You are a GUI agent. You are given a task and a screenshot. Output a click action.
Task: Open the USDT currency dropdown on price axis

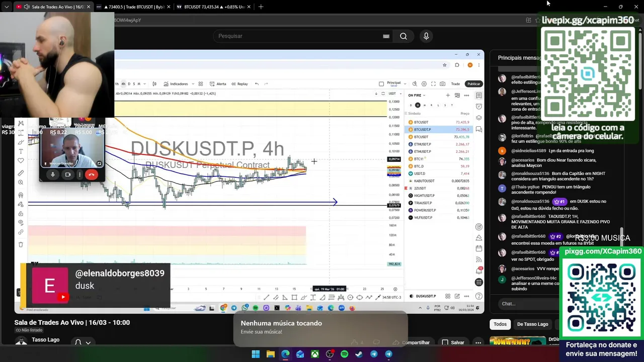pyautogui.click(x=394, y=94)
